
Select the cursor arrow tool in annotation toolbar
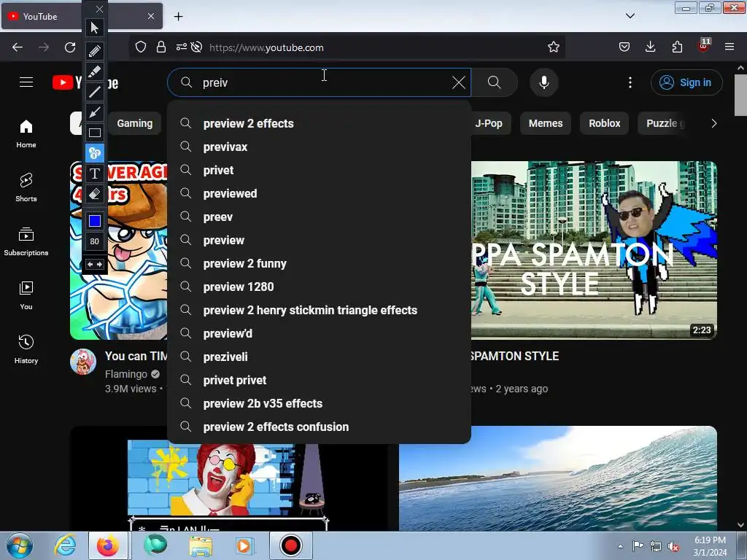pyautogui.click(x=94, y=28)
